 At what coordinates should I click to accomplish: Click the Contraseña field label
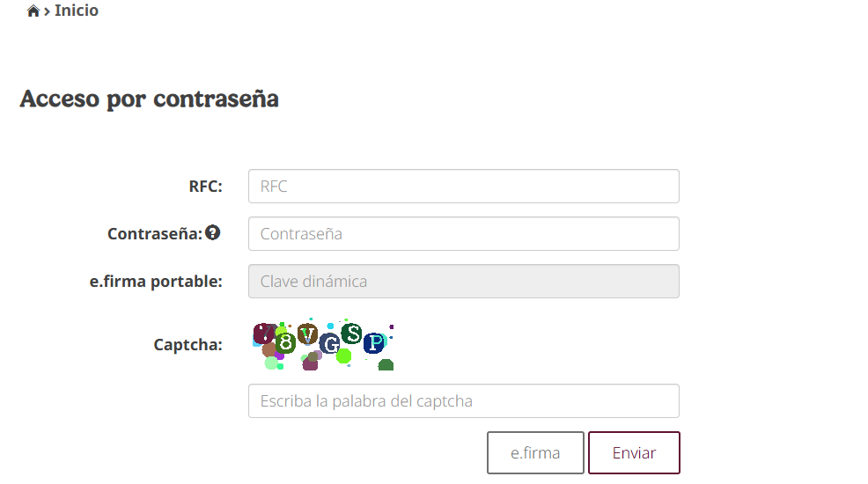point(155,234)
